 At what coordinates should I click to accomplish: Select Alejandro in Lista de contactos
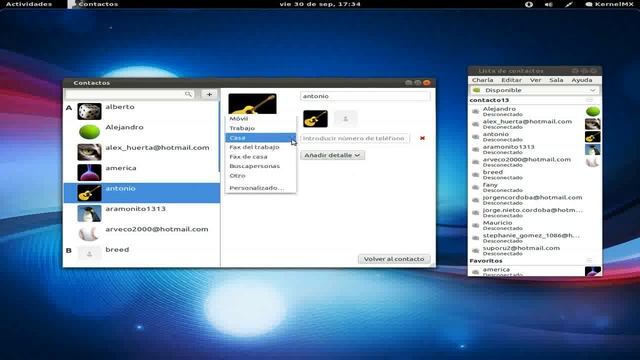click(535, 111)
